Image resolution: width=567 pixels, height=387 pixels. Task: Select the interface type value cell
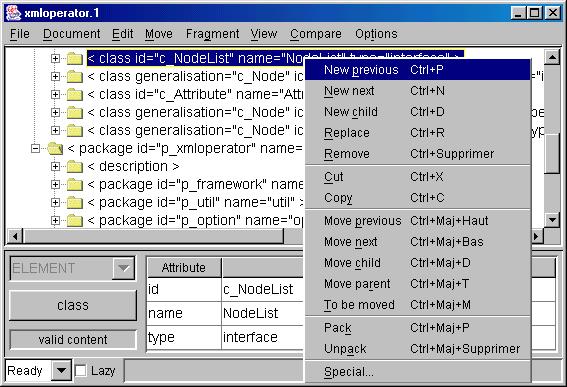(x=262, y=337)
